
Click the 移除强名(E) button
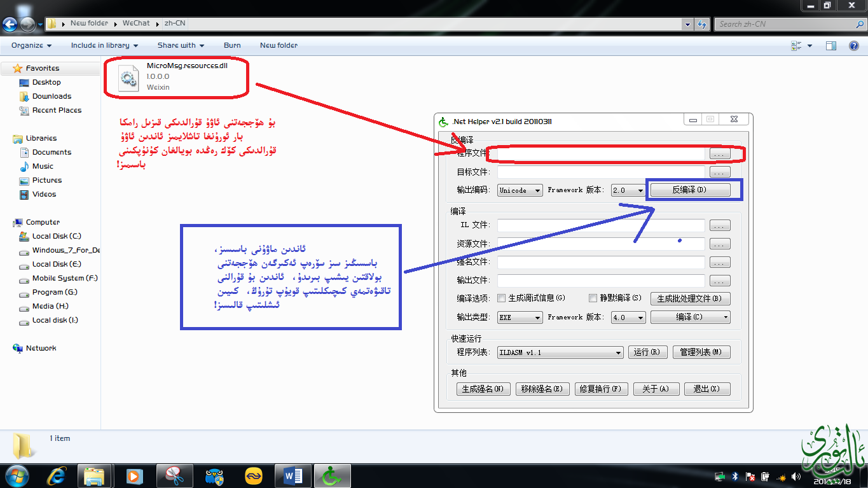[542, 389]
